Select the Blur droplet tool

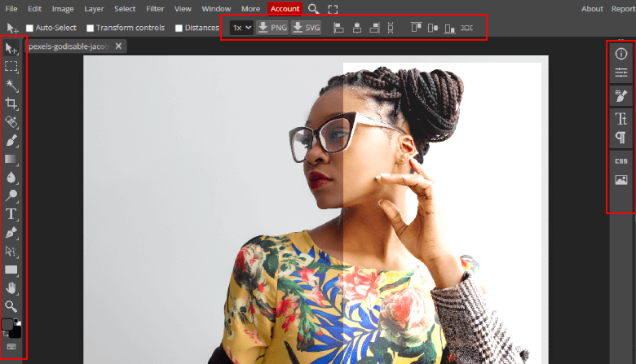click(x=11, y=178)
